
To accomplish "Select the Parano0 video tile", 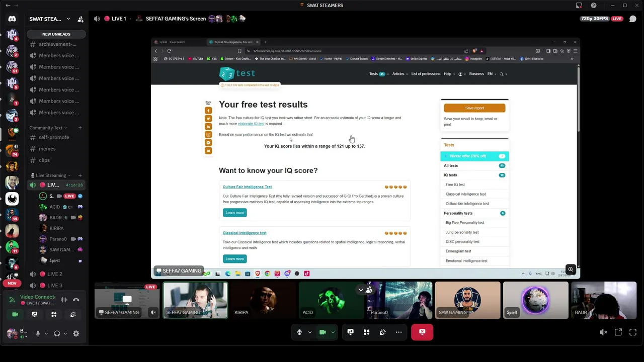I will [x=399, y=301].
